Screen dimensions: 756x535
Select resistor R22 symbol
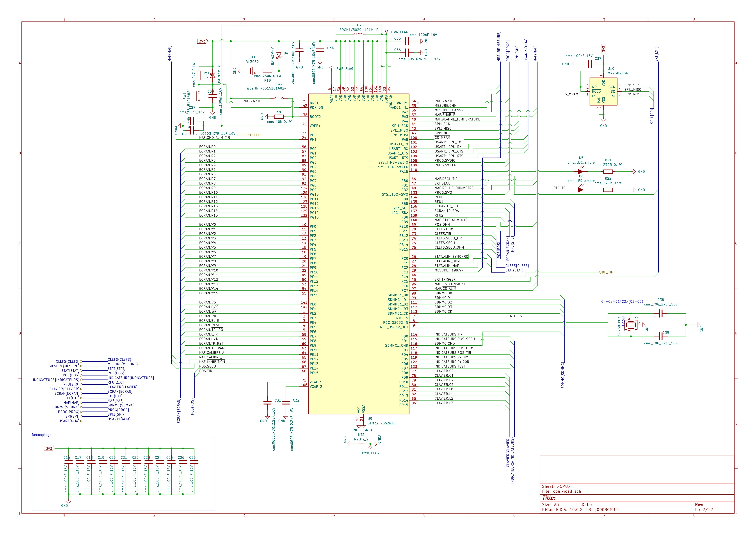click(608, 190)
